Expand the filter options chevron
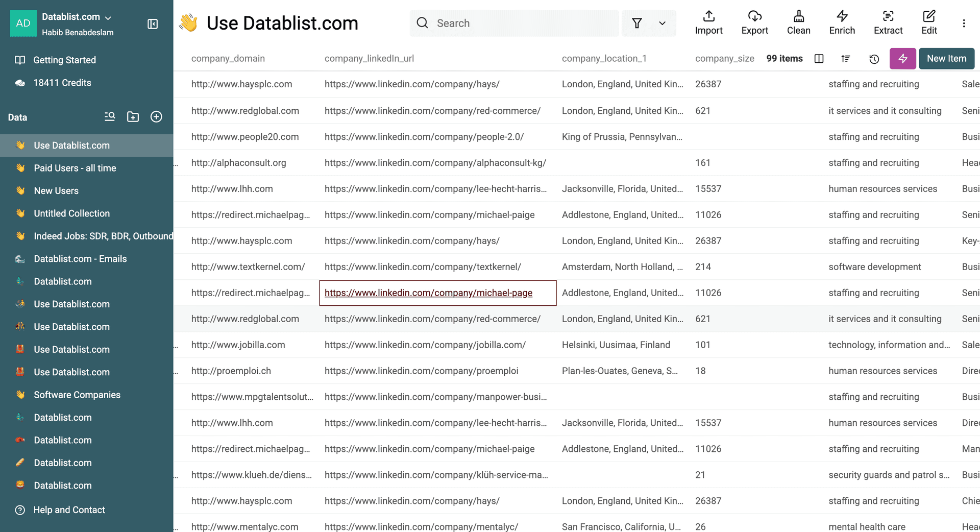Screen dimensions: 980x532 [x=662, y=23]
